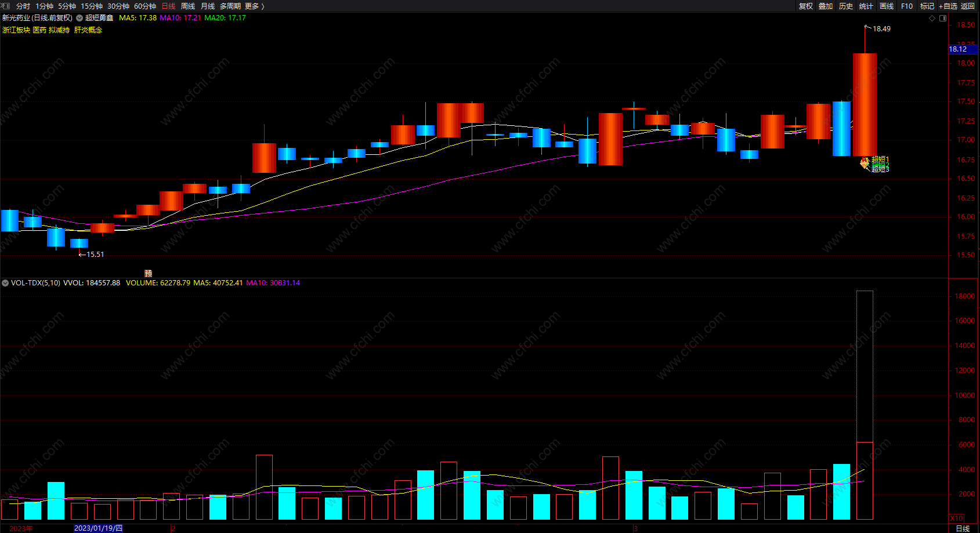Add stock via +自选 button

(948, 6)
